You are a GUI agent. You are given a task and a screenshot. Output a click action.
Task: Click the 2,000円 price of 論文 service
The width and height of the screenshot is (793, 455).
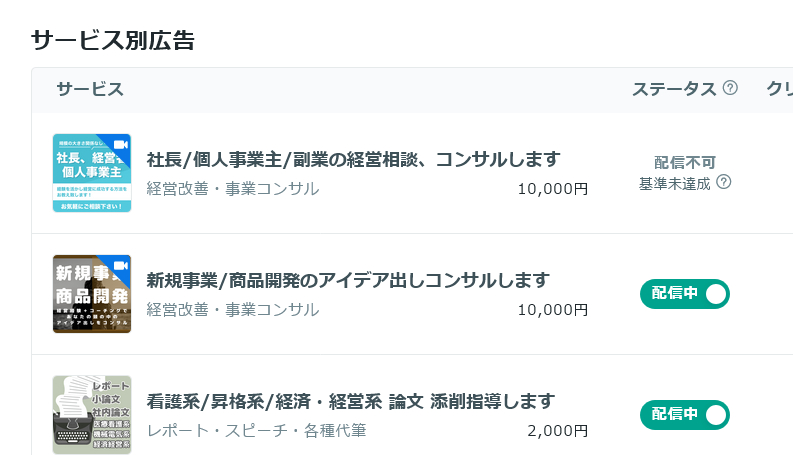(x=557, y=431)
